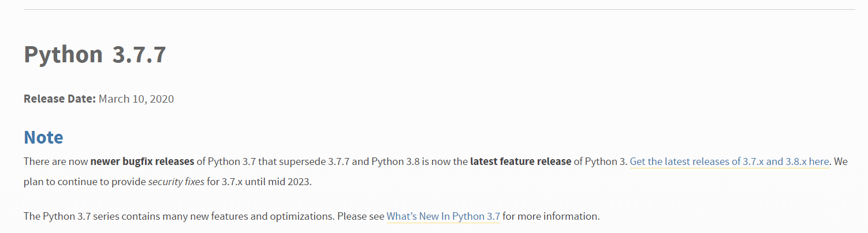The height and width of the screenshot is (233, 868).
Task: Click 'We' at end of first note line
Action: [840, 161]
